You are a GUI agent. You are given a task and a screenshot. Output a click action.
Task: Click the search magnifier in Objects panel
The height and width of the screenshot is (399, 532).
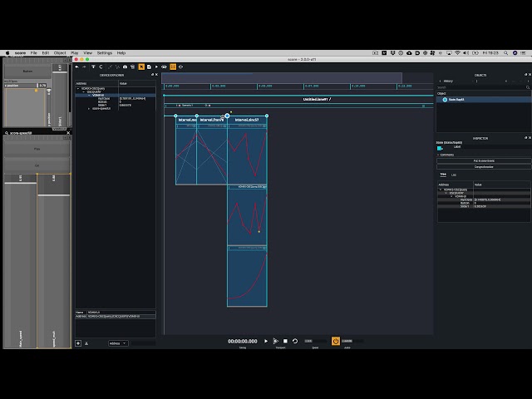(x=528, y=87)
